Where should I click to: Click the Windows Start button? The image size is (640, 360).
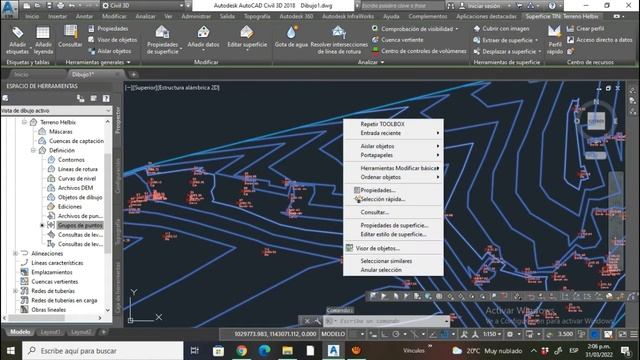point(11,351)
